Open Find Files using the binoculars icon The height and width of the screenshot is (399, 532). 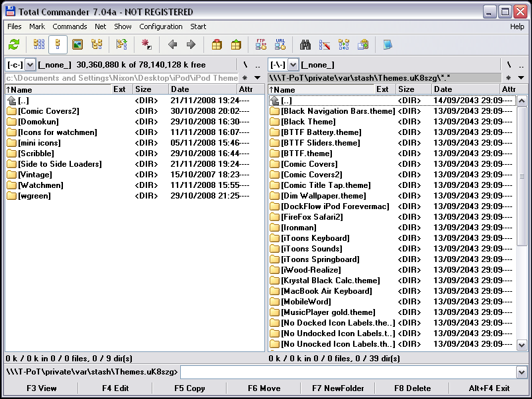304,44
